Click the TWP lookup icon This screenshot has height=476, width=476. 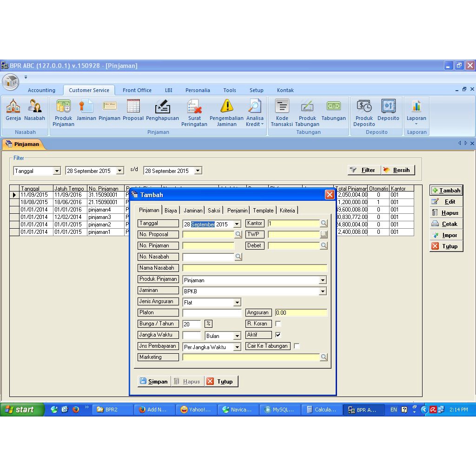[x=324, y=234]
